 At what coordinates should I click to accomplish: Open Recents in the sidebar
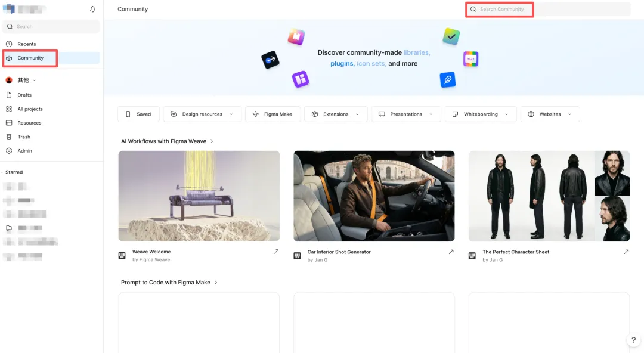pyautogui.click(x=51, y=44)
